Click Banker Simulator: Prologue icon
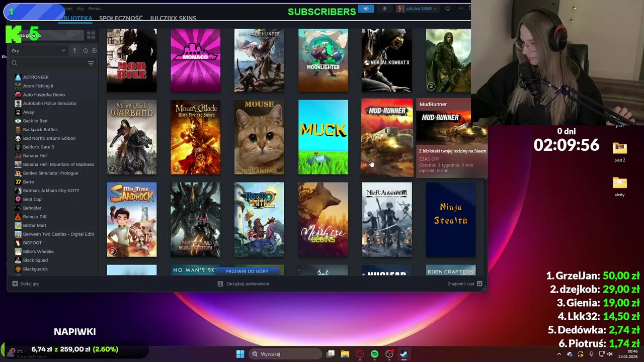Screen dimensions: 644x362 pos(18,173)
